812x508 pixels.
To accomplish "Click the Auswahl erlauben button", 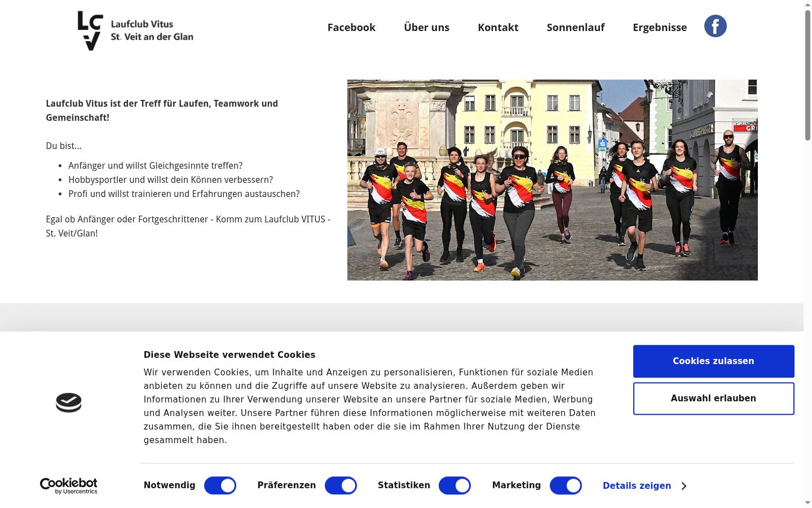I will pos(713,398).
